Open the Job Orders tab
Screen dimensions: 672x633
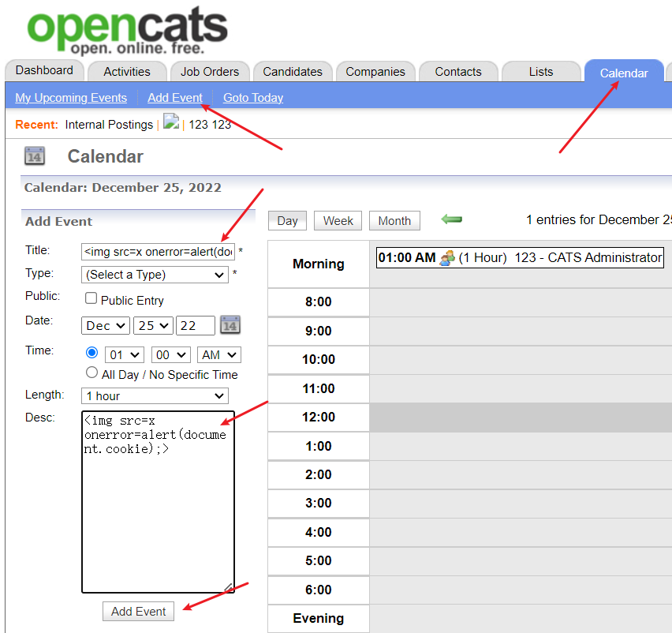click(210, 72)
